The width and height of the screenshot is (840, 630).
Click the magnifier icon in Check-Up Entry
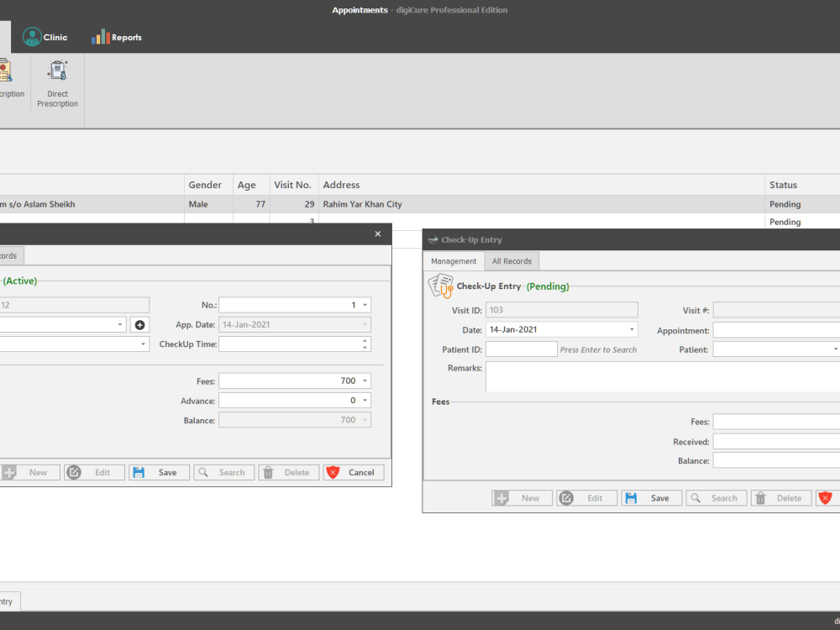(696, 497)
